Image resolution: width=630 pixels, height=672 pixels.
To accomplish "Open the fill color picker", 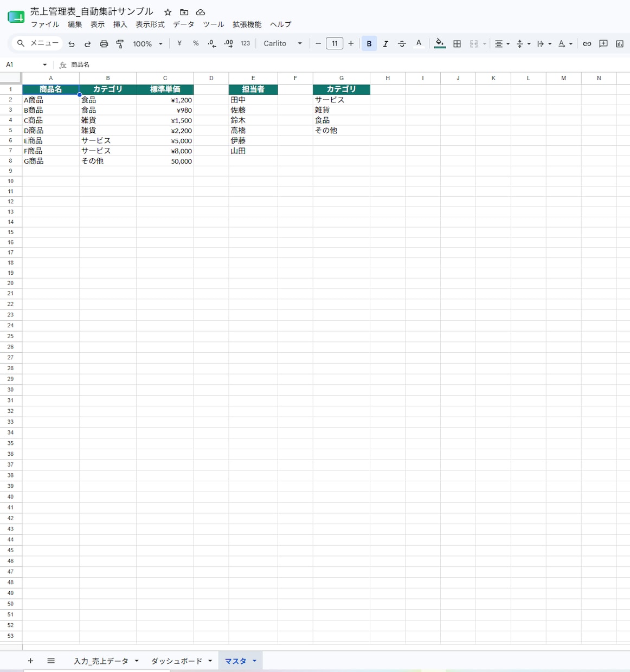I will 440,43.
